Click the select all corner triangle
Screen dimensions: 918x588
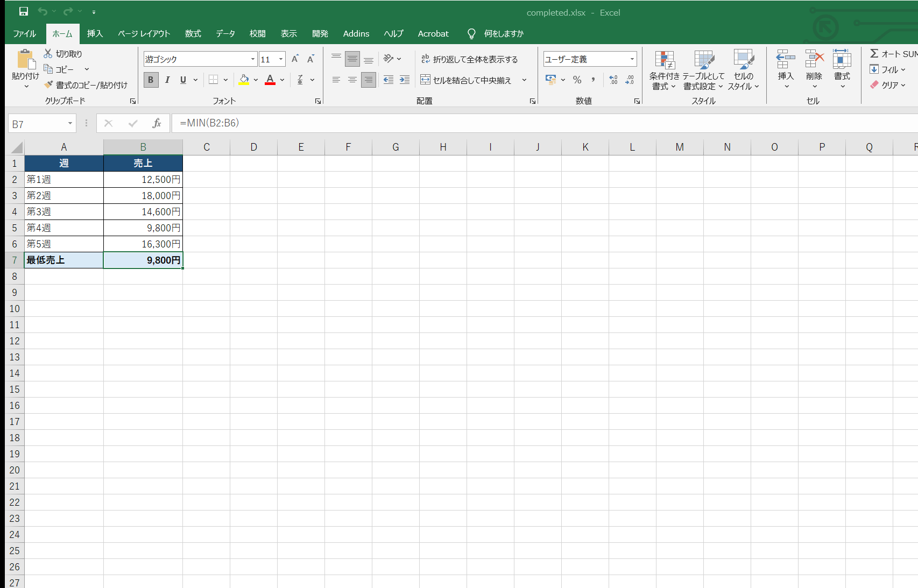(16, 147)
